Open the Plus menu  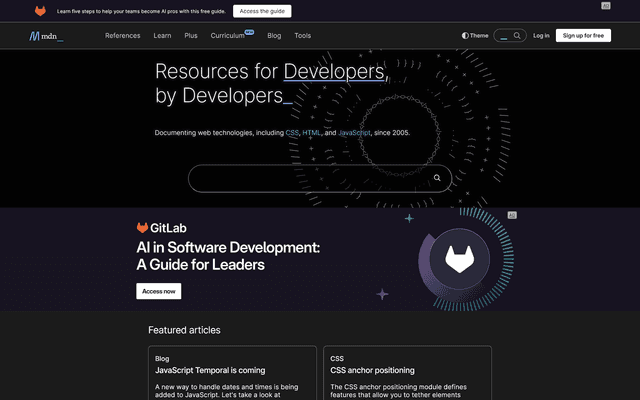coord(191,36)
